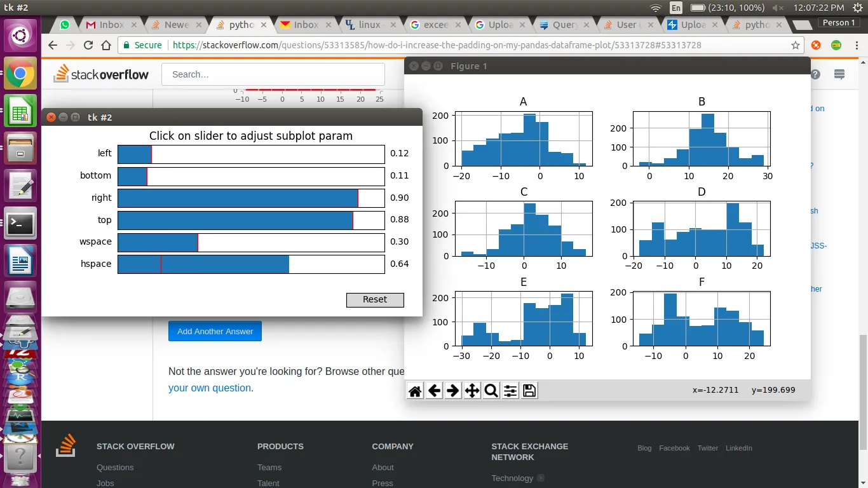868x488 pixels.
Task: Open Stack Overflow help center question mark
Action: tap(815, 74)
